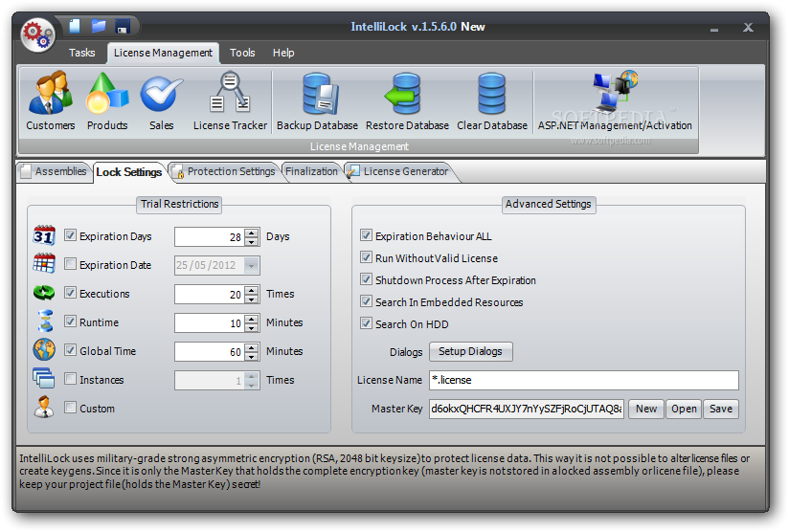The width and height of the screenshot is (789, 532).
Task: Click the Runtime minutes spinner arrows
Action: tap(251, 322)
